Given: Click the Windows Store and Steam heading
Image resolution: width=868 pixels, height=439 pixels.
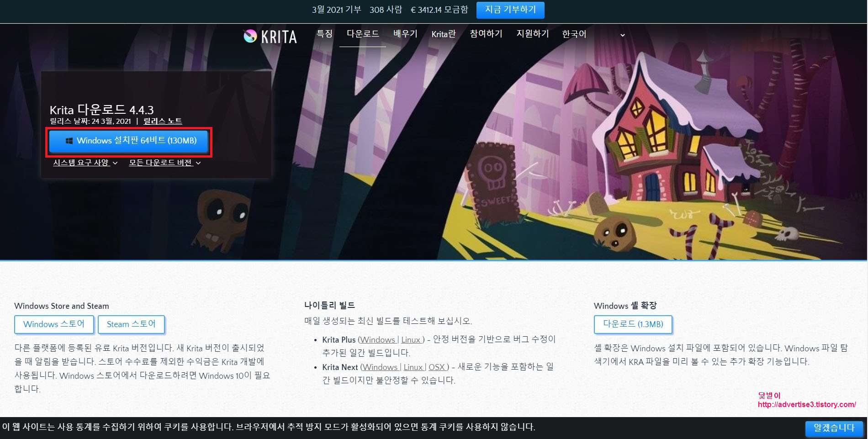Looking at the screenshot, I should (62, 306).
